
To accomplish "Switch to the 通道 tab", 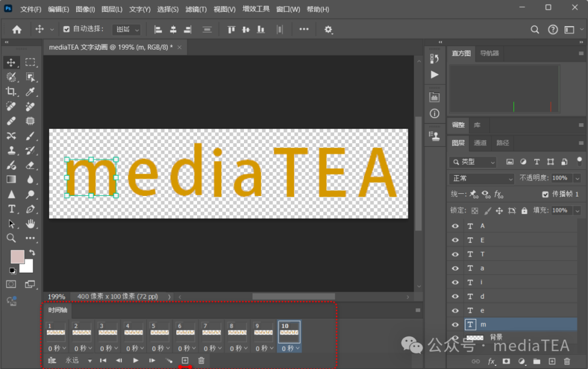I will pyautogui.click(x=480, y=143).
